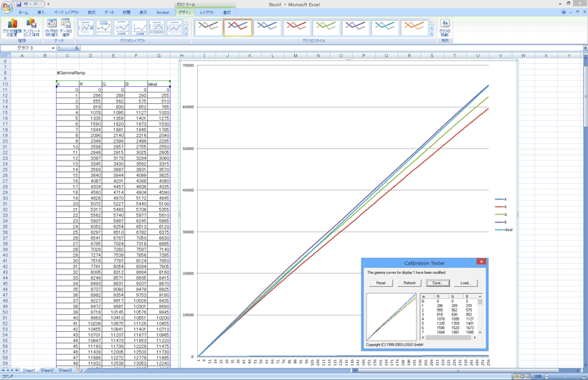Screen dimensions: 588x380
Task: Select the orange line chart style
Action: pos(414,27)
